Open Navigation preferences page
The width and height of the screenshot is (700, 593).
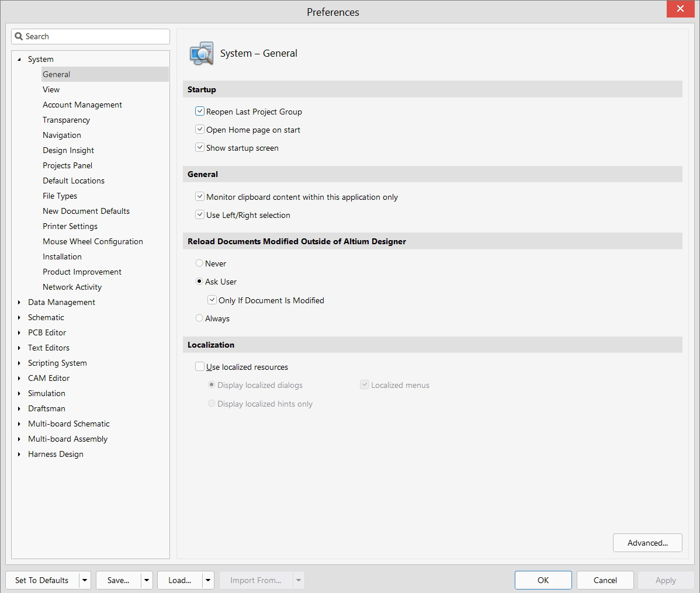(61, 135)
